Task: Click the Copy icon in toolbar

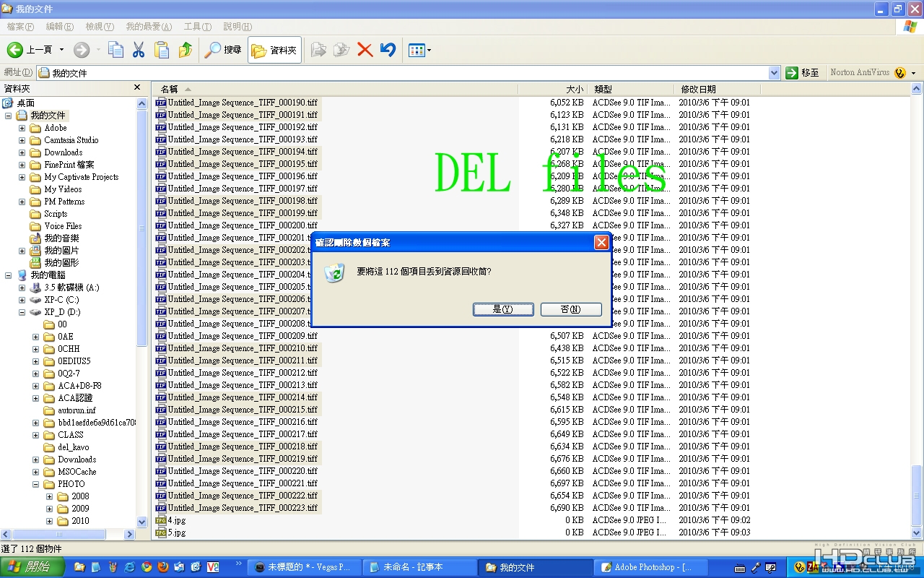Action: 115,50
